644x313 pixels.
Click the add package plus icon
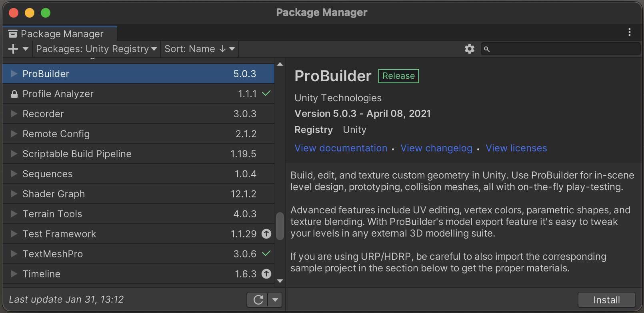point(13,49)
